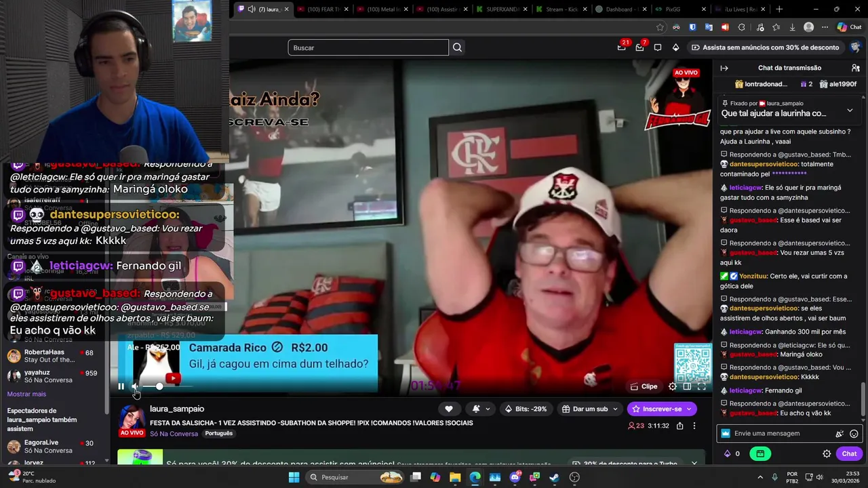The image size is (868, 488).
Task: Click the green channel points claim button
Action: [x=760, y=453]
